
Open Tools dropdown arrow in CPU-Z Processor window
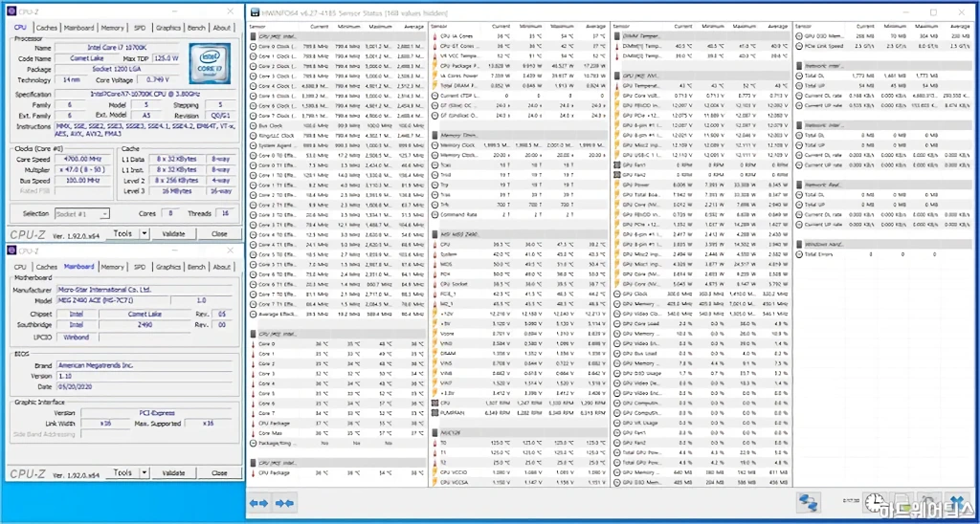pos(145,233)
